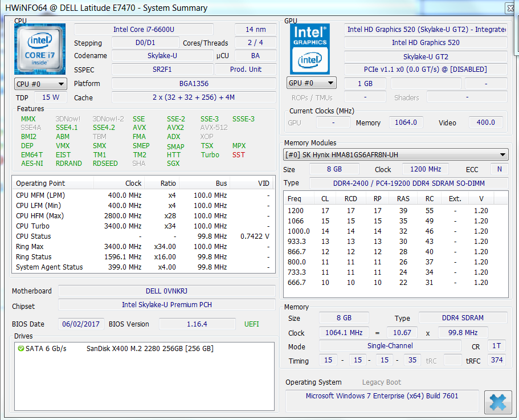Click the Single-Channel memory mode field
Image resolution: width=519 pixels, height=420 pixels.
[x=390, y=346]
